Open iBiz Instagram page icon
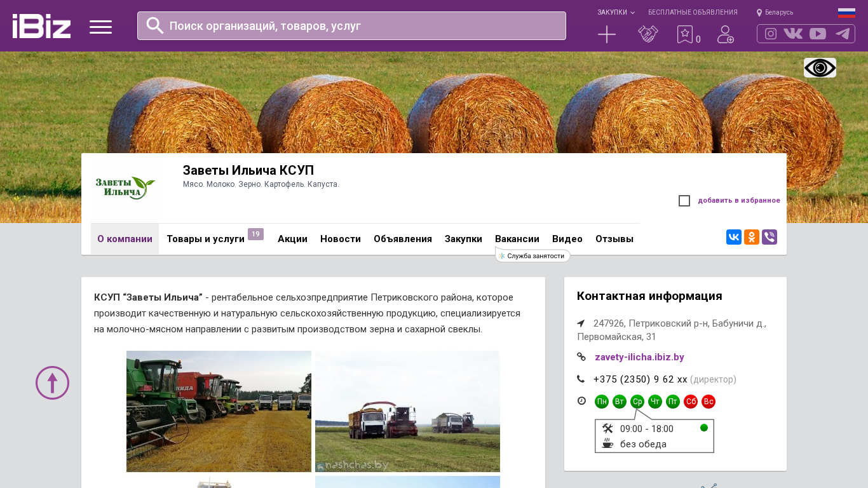The image size is (868, 488). (771, 34)
